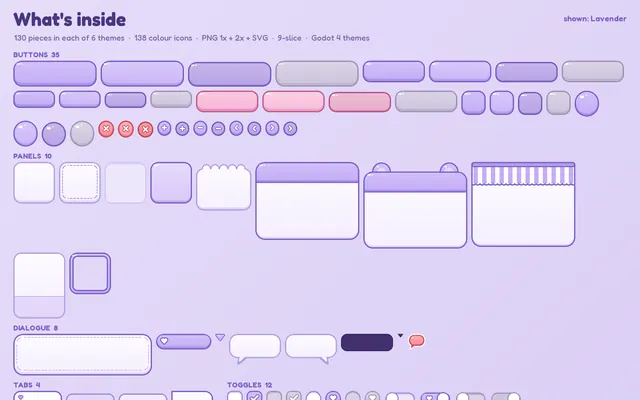
Task: Click the darker pressed minus button
Action: pos(218,129)
